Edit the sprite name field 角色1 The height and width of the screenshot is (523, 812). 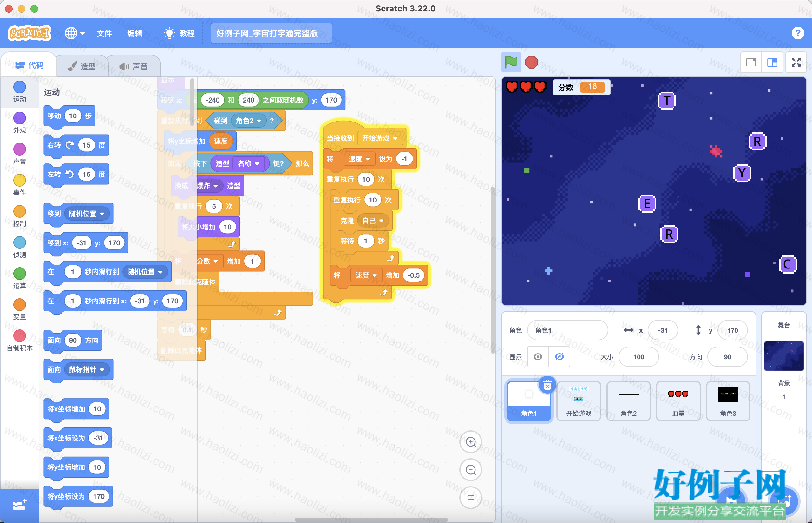tap(567, 330)
